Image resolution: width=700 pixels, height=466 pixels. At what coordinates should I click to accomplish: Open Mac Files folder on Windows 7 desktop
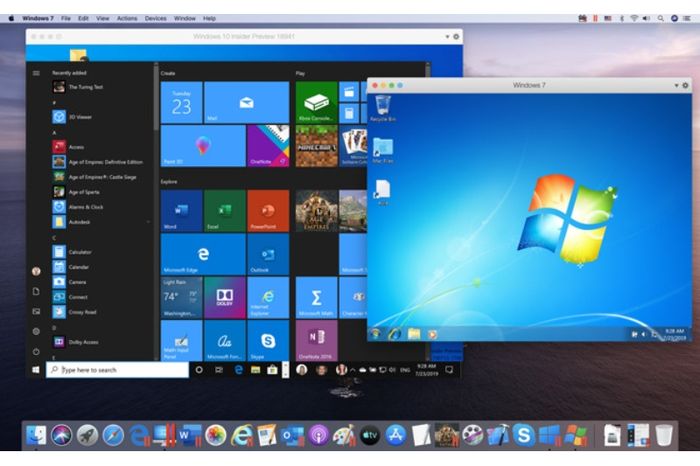383,150
